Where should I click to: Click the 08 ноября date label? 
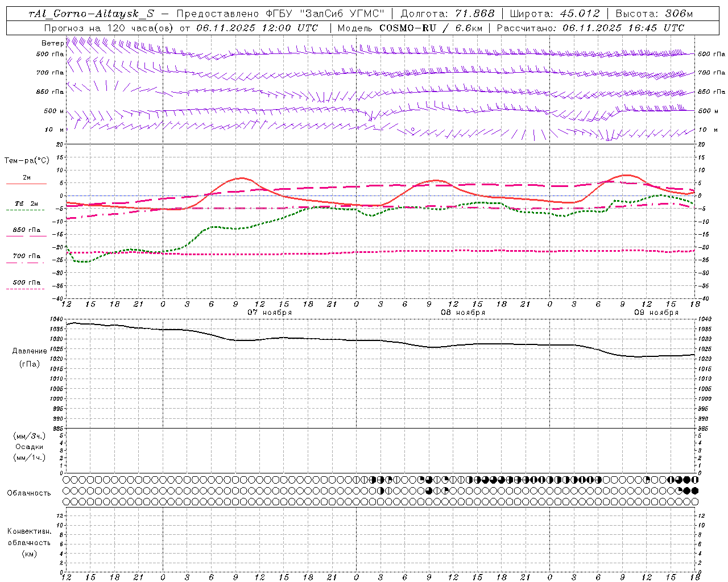(463, 313)
